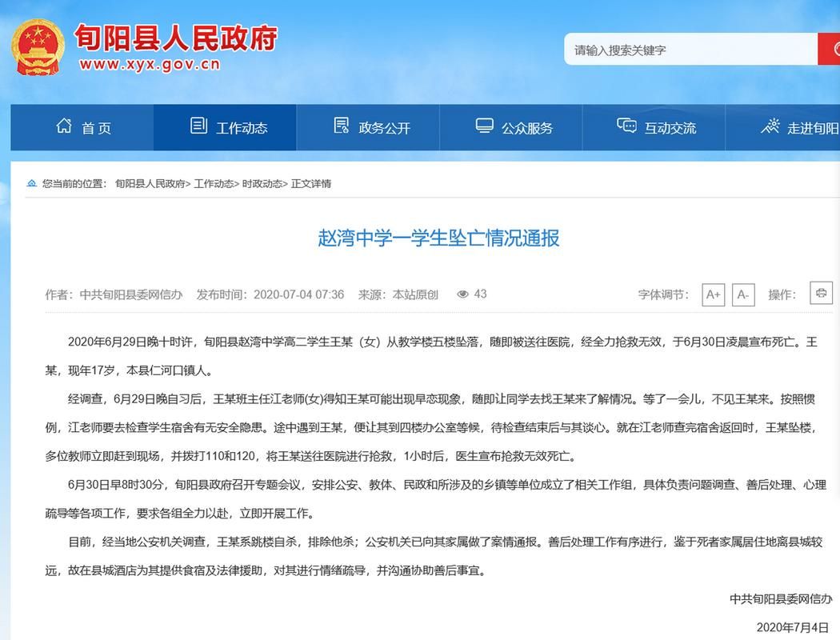Click the author text 中共旬阳县委网信办
The image size is (840, 640).
130,294
